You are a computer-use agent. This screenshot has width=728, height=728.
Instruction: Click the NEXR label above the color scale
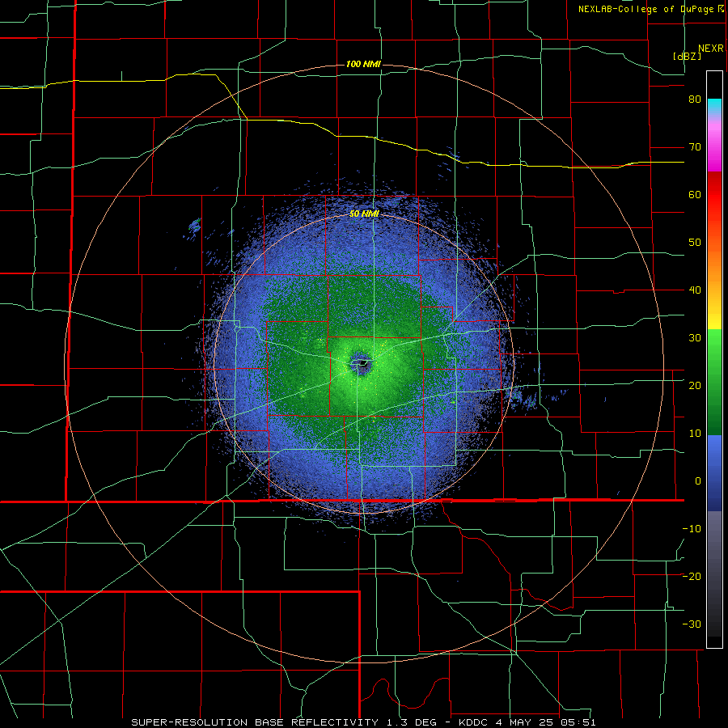pos(710,49)
